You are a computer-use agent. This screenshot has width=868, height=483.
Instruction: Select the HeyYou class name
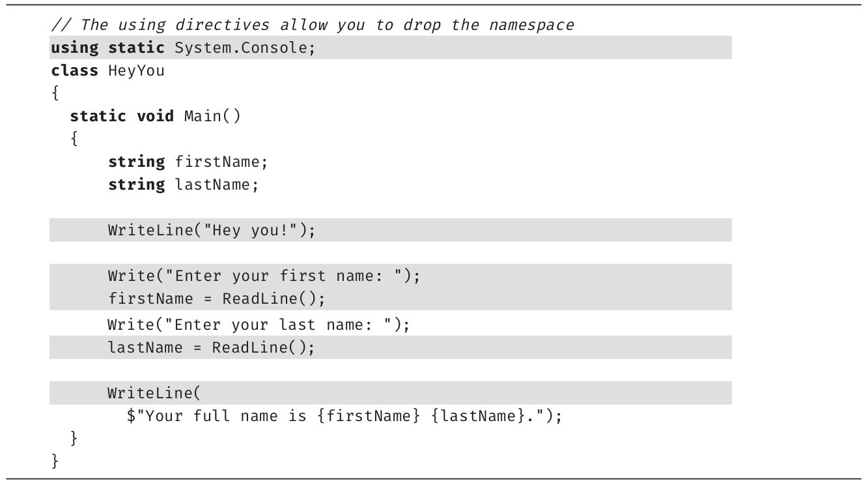click(136, 71)
